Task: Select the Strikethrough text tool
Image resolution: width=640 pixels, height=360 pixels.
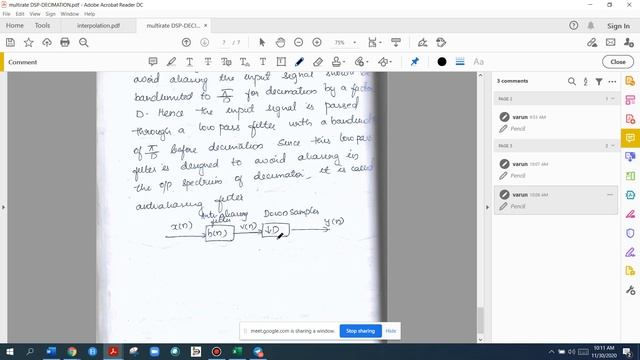Action: (208, 62)
